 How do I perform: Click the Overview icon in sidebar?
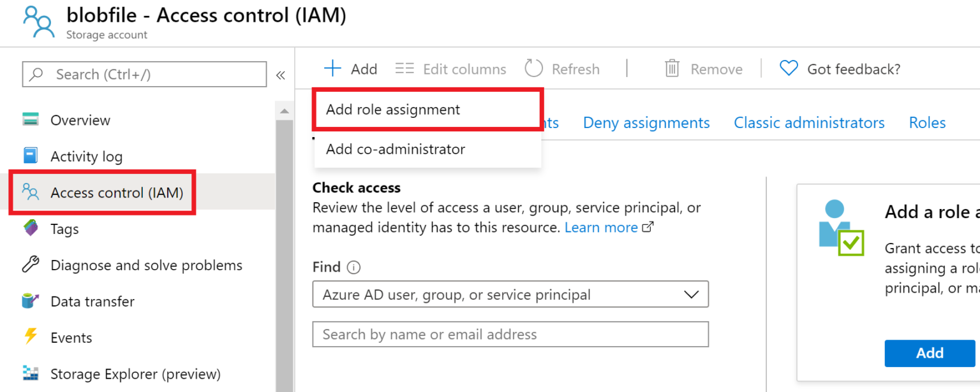31,120
